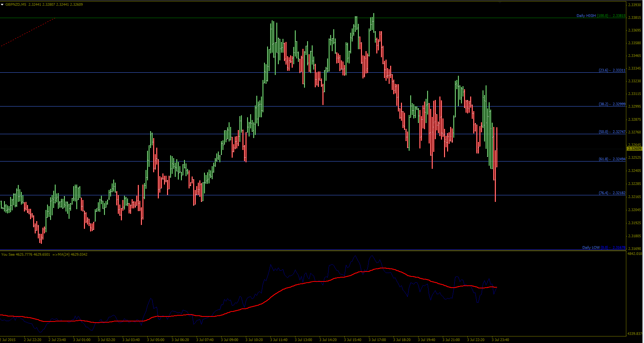The height and width of the screenshot is (343, 644).
Task: Click the small arrow beside GBPNZD,M5
Action: click(2, 4)
